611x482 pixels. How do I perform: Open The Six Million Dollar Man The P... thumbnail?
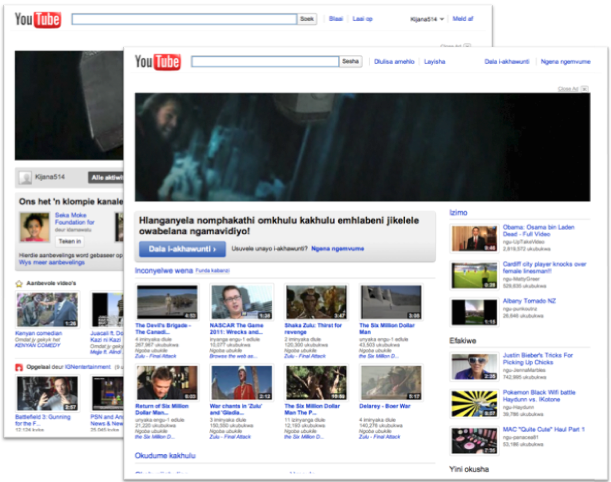(316, 383)
